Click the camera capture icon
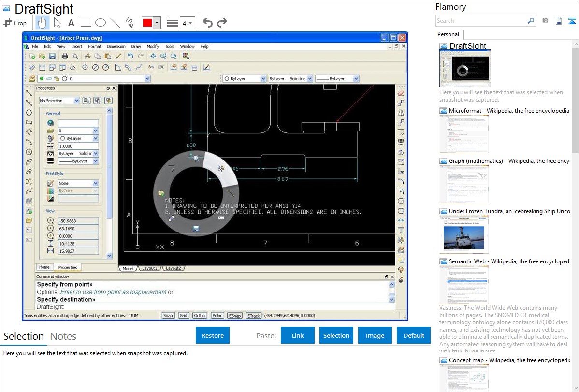Screen dimensions: 579x392 (545, 21)
